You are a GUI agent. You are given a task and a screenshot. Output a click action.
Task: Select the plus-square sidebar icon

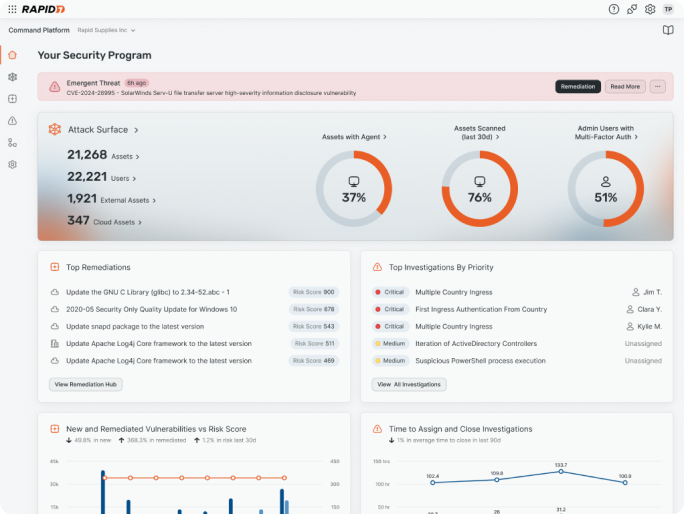click(x=12, y=98)
